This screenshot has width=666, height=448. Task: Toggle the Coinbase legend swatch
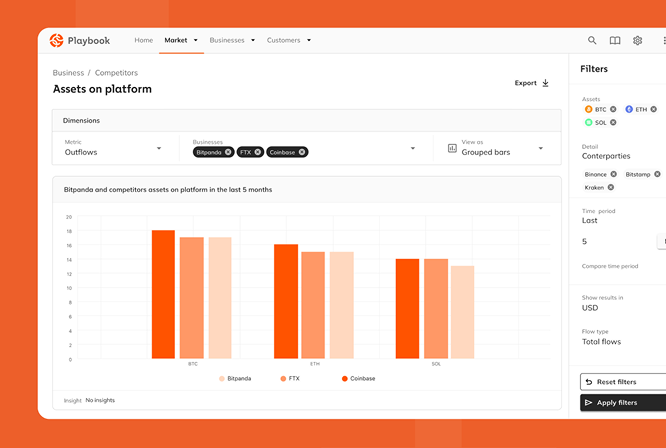344,378
